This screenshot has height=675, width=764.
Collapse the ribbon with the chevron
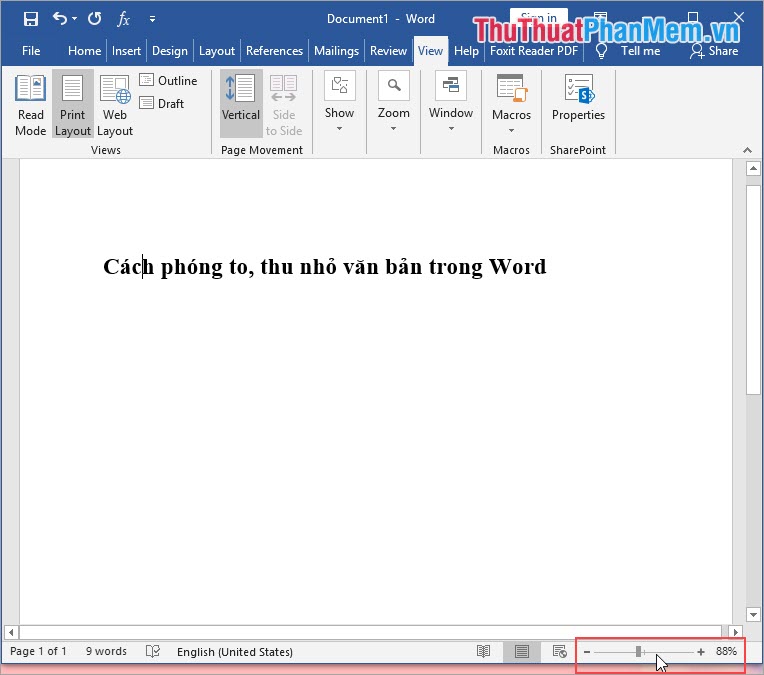(747, 150)
